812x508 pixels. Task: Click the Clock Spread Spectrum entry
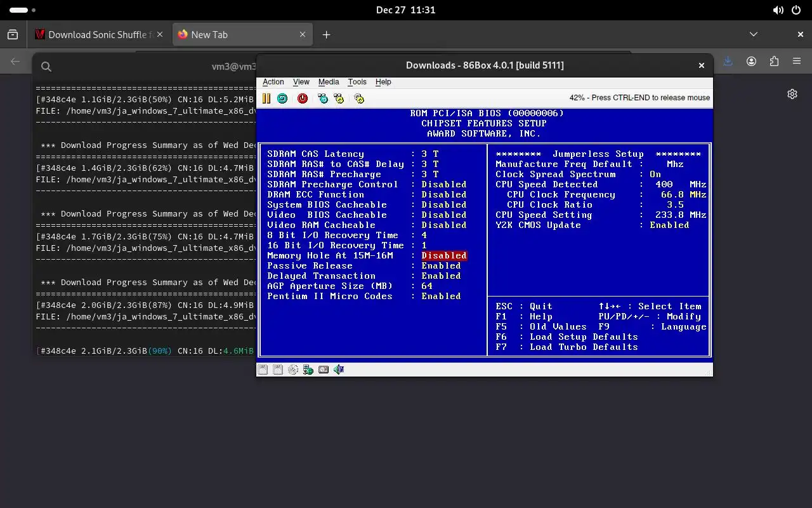579,175
